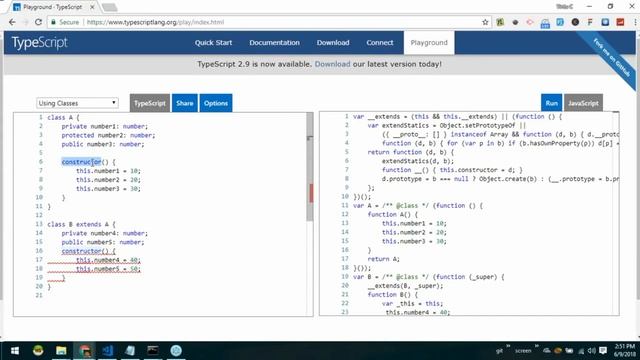
Task: Open File Explorer from the taskbar
Action: point(61,351)
